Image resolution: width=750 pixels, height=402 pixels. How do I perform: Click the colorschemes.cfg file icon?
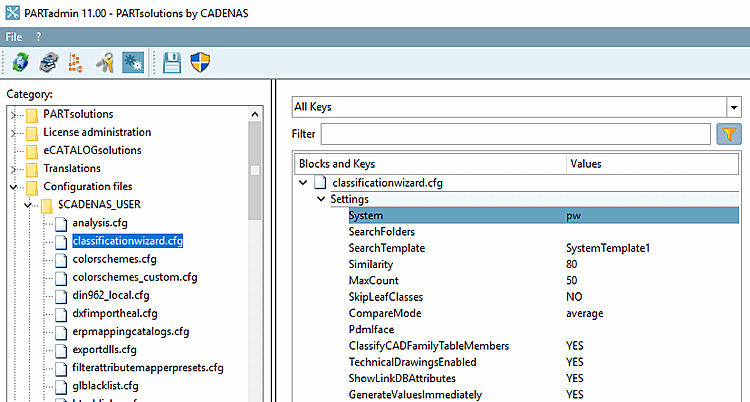[x=61, y=260]
